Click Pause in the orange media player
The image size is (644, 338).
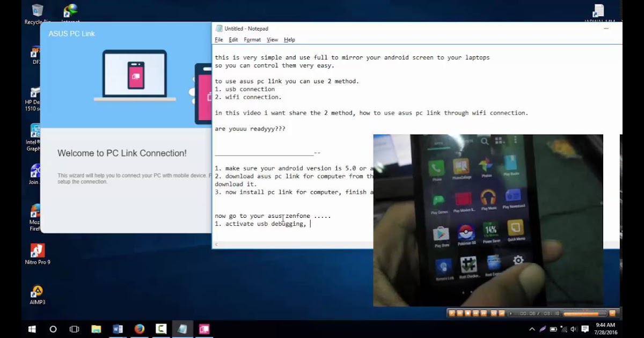(x=460, y=313)
